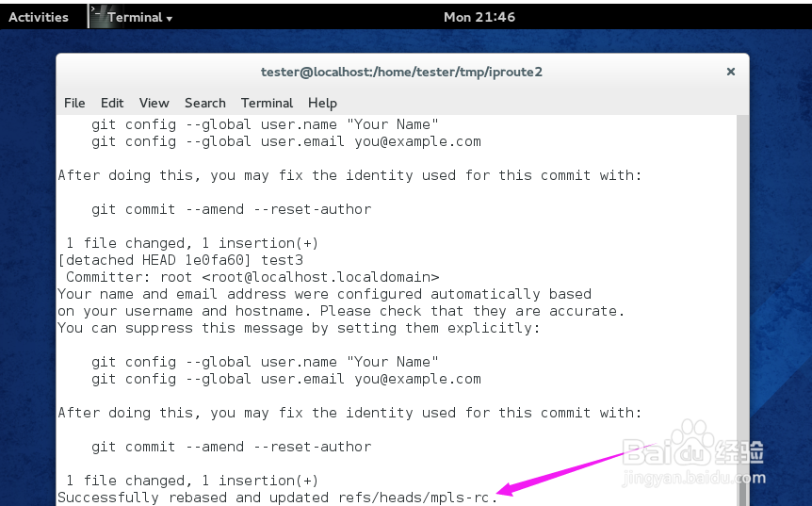The image size is (812, 506).
Task: Click first 'git config --global user.email you@example.com' line
Action: tap(286, 141)
